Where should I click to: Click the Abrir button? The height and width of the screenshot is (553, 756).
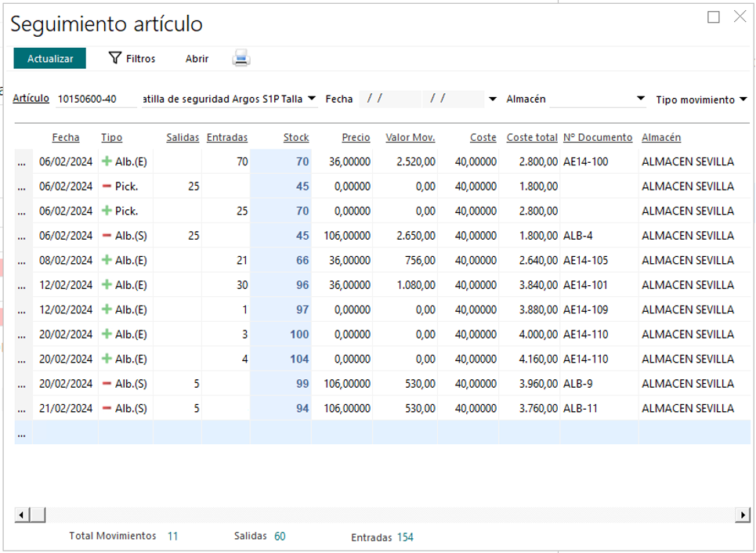pyautogui.click(x=197, y=59)
